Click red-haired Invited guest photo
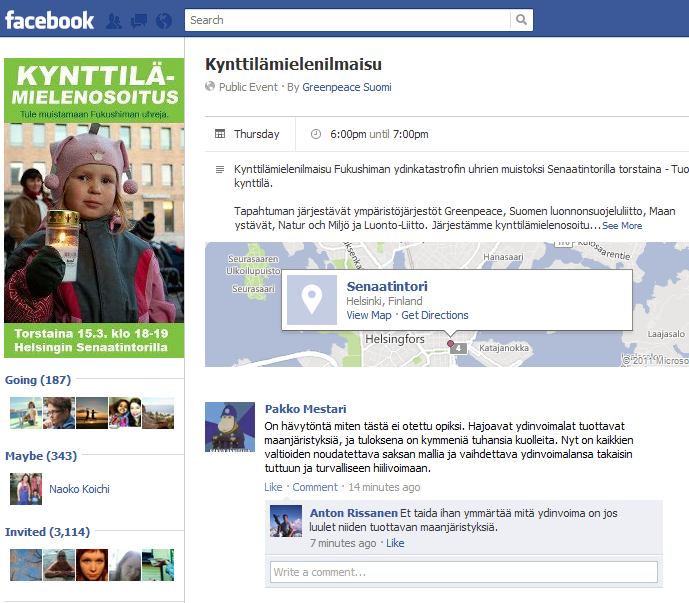689x603 pixels. 92,565
